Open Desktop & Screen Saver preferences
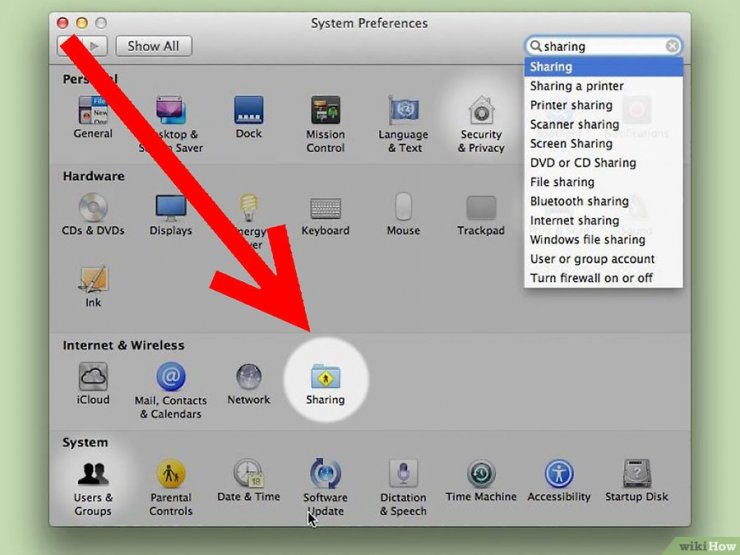Viewport: 740px width, 555px height. [171, 111]
